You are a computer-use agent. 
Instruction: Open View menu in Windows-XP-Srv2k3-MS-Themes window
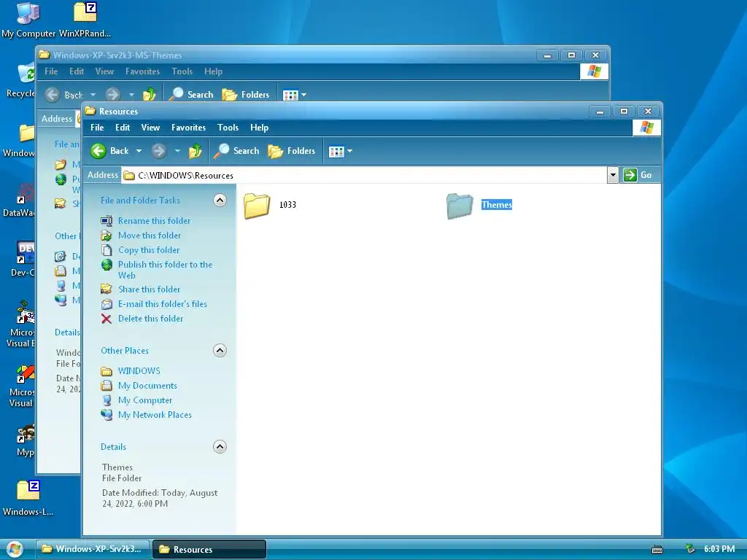pos(104,71)
